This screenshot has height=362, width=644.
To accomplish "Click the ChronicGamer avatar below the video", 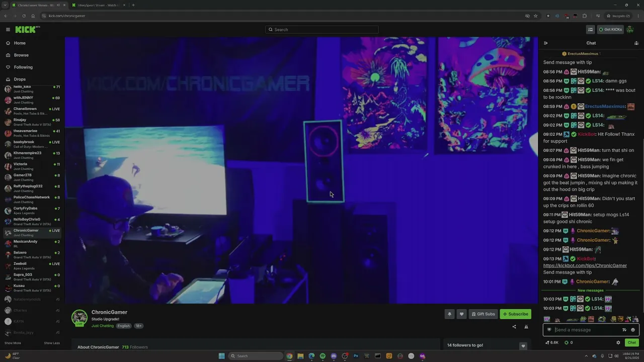I will tap(79, 318).
